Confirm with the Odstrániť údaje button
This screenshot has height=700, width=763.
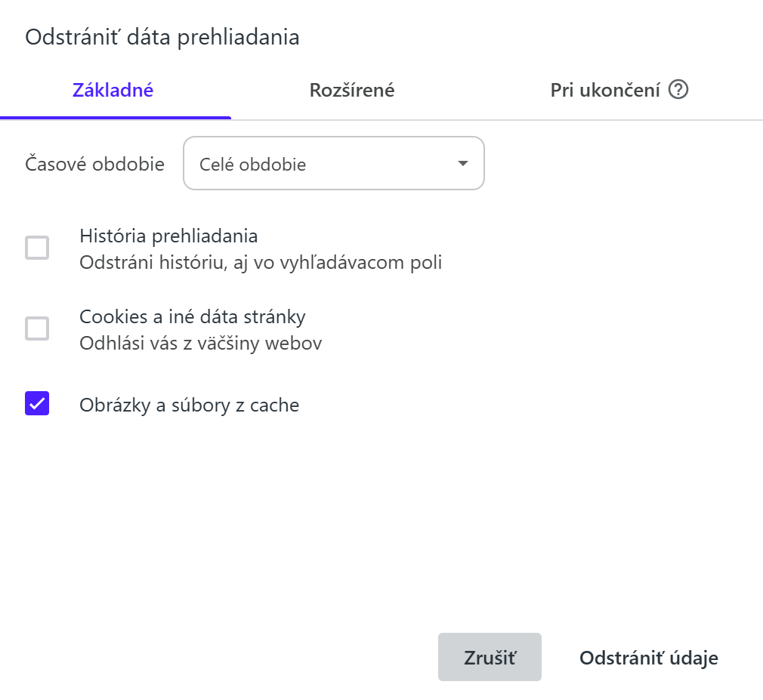(649, 658)
